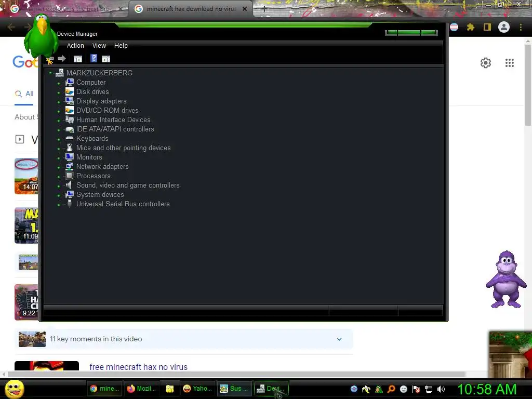Open free minecraft hax no virus link

click(138, 367)
